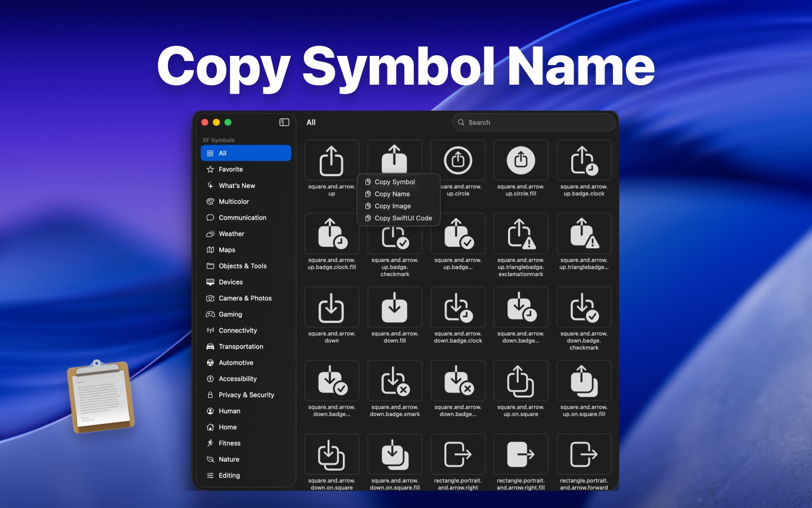Select the square.and.arrow.down.badge.checkmark symbol

click(x=584, y=307)
